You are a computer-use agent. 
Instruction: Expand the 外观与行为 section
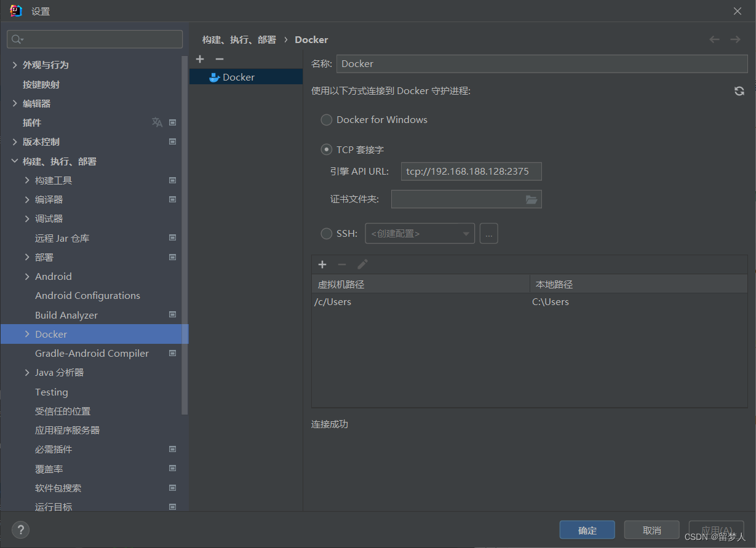[x=15, y=65]
